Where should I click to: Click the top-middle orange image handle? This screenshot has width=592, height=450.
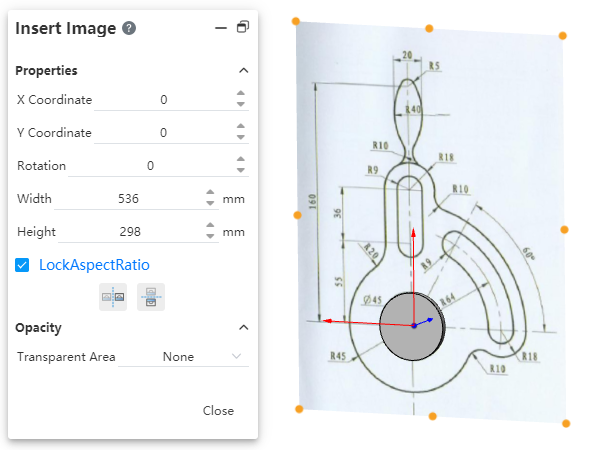point(429,28)
